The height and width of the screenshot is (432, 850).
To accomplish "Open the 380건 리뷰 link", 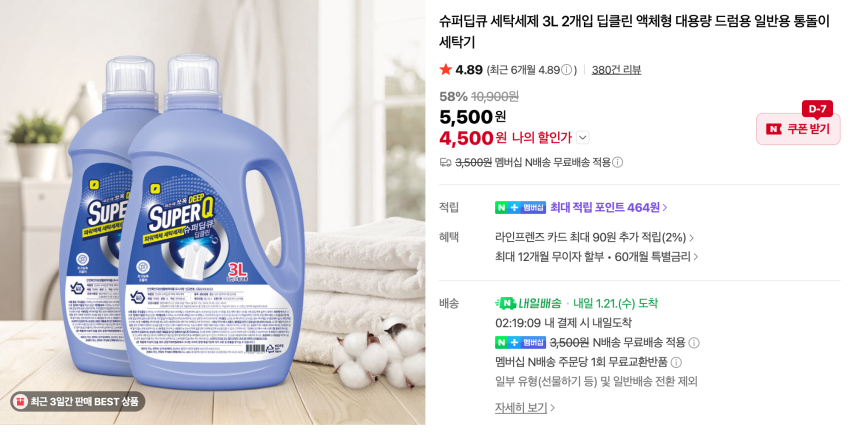I will click(616, 70).
